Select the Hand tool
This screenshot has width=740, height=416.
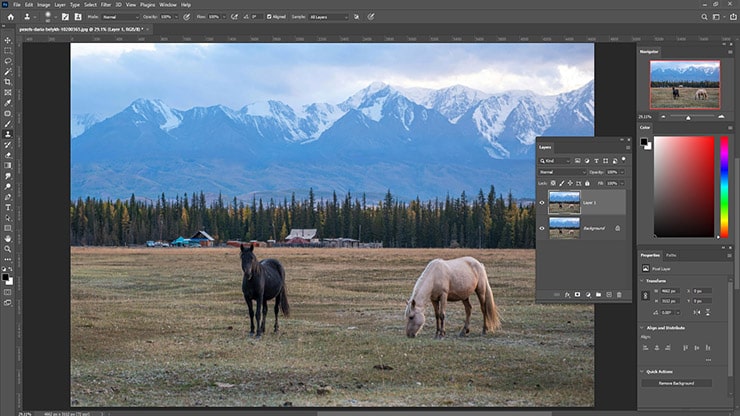[8, 238]
